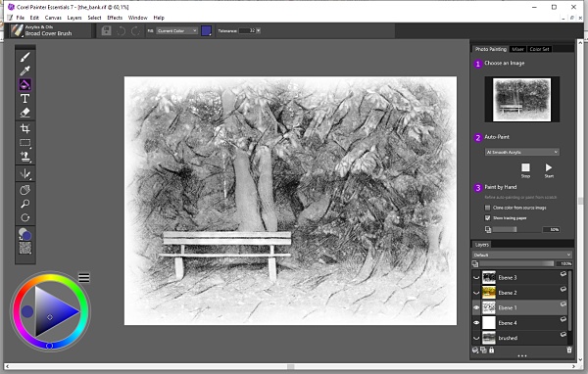Click the group layers icon
Image resolution: width=588 pixels, height=374 pixels.
483,351
